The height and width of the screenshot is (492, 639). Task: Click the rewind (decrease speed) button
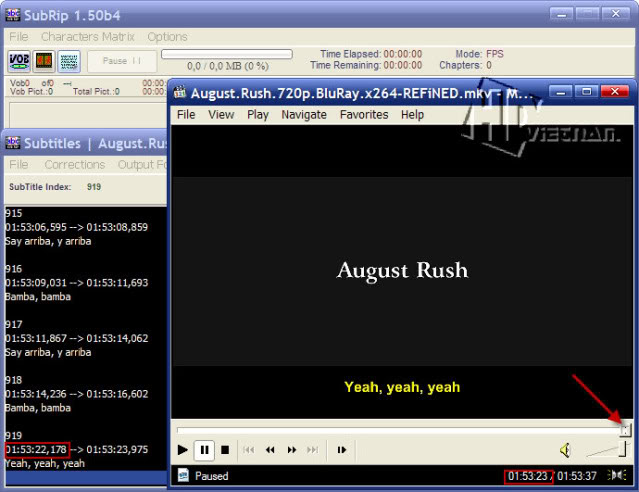tap(270, 450)
